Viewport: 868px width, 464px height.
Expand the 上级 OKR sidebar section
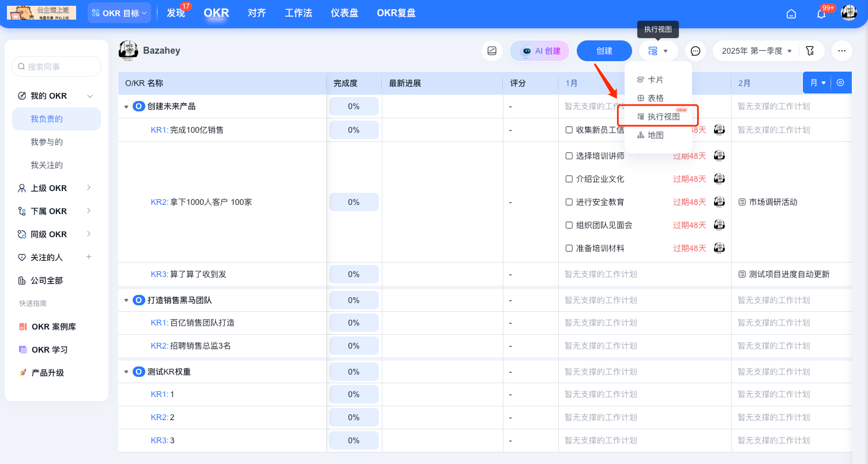point(89,188)
